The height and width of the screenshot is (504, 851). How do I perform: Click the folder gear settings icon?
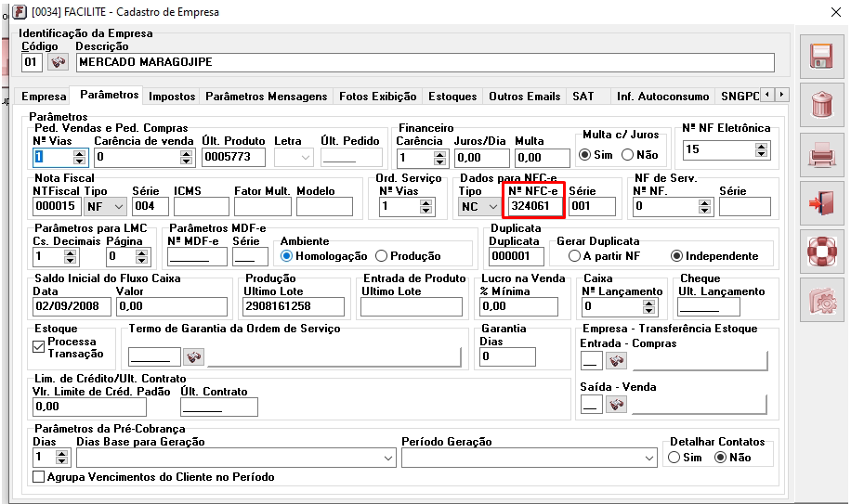[821, 300]
